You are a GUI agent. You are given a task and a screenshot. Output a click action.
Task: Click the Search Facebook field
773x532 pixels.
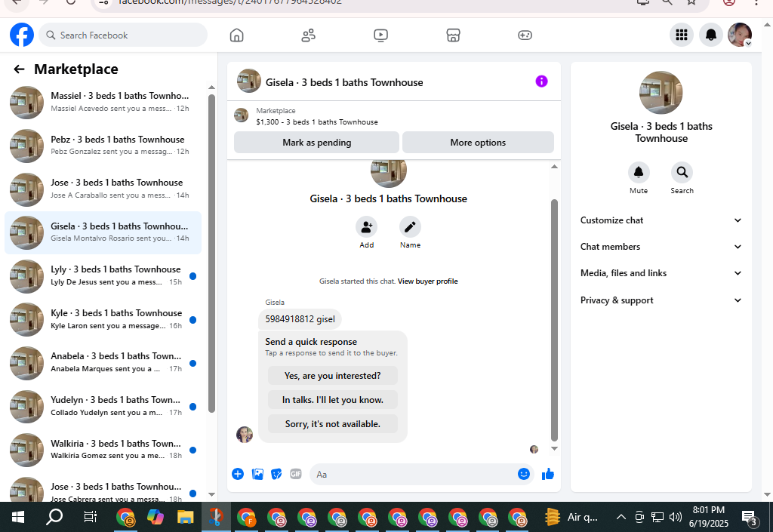(x=123, y=35)
